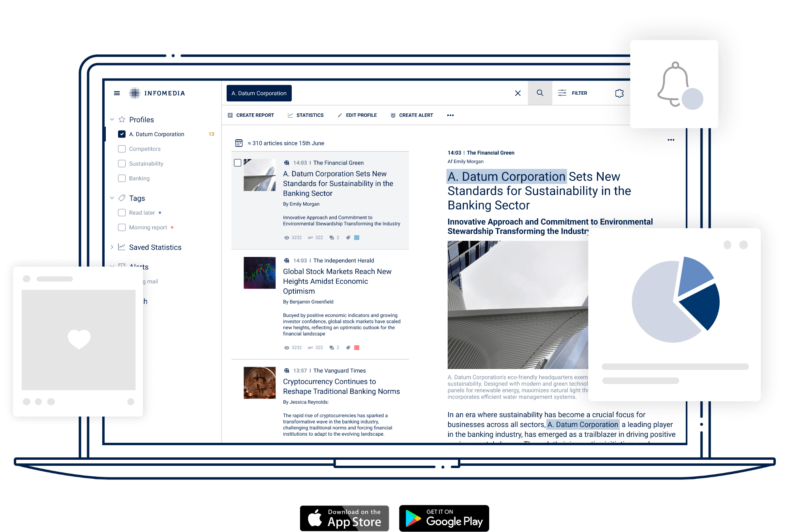
Task: Click views eye icon on Independent Herald article
Action: point(287,348)
